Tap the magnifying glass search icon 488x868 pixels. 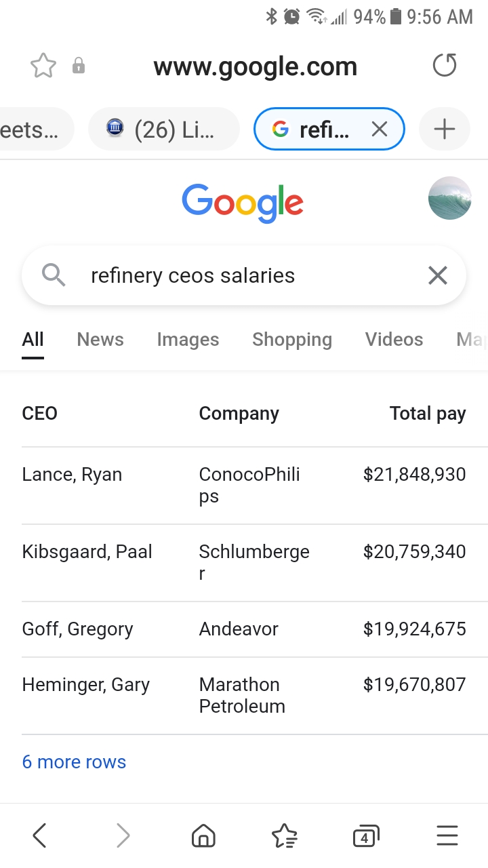pyautogui.click(x=54, y=275)
